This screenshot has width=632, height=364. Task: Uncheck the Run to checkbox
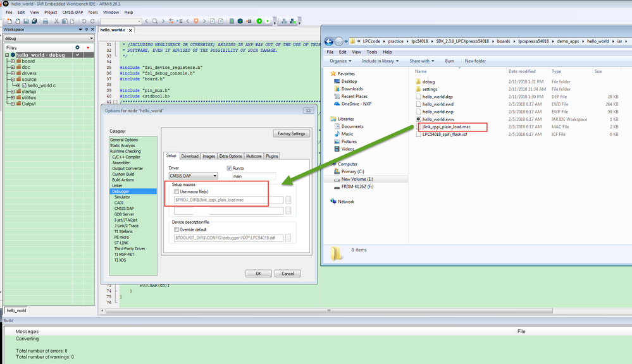(229, 168)
